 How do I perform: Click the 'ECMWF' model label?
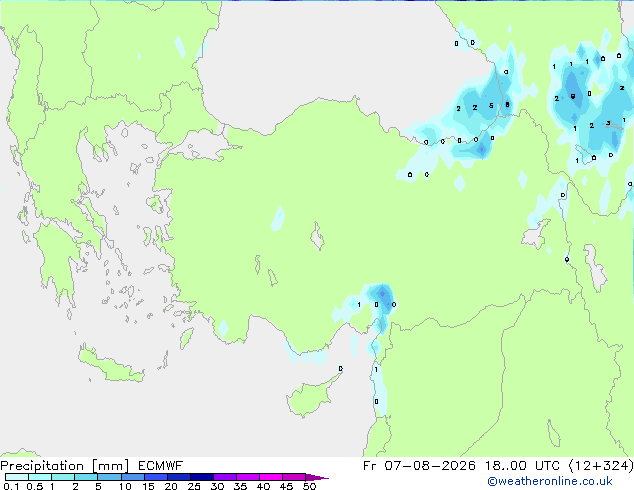click(161, 466)
